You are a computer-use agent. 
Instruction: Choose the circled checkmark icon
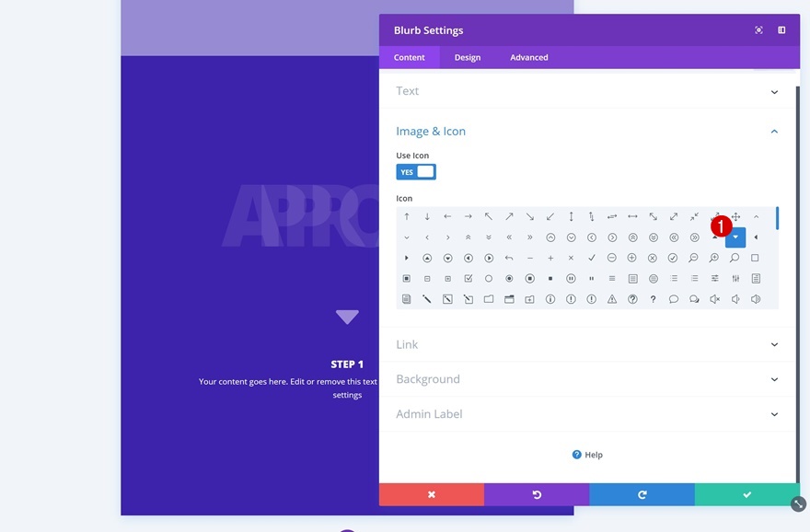pos(673,258)
